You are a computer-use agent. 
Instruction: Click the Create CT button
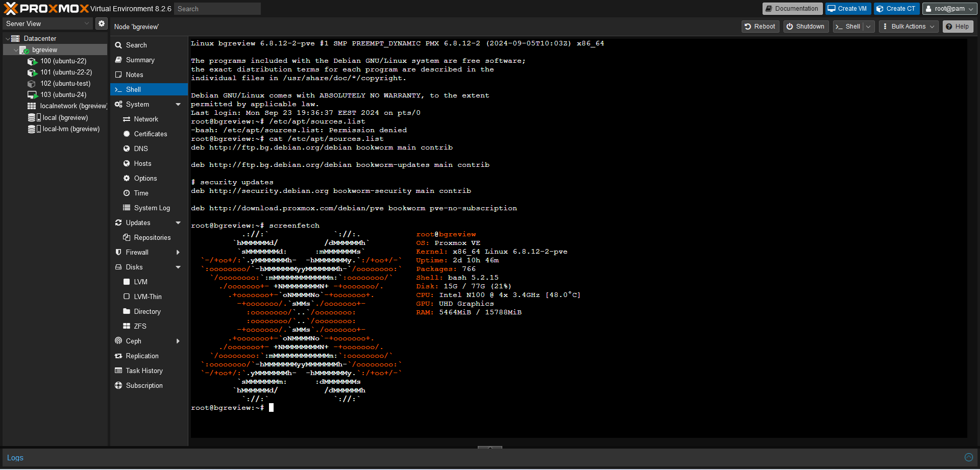click(896, 9)
